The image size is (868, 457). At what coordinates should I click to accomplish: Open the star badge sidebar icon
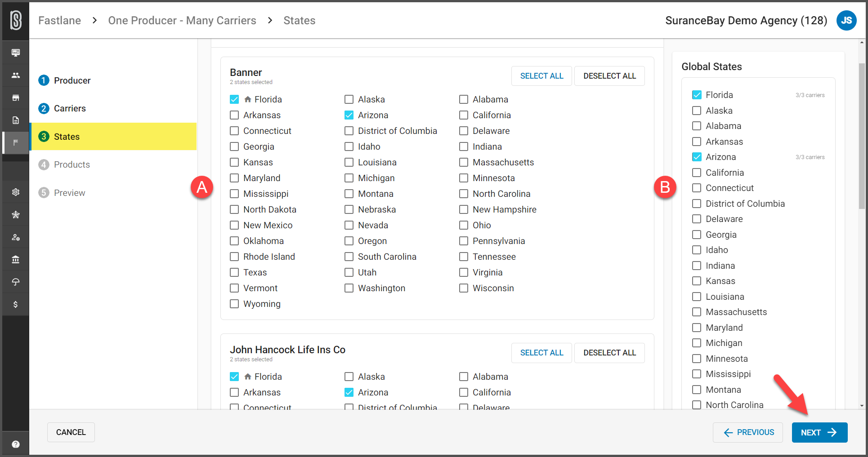16,214
